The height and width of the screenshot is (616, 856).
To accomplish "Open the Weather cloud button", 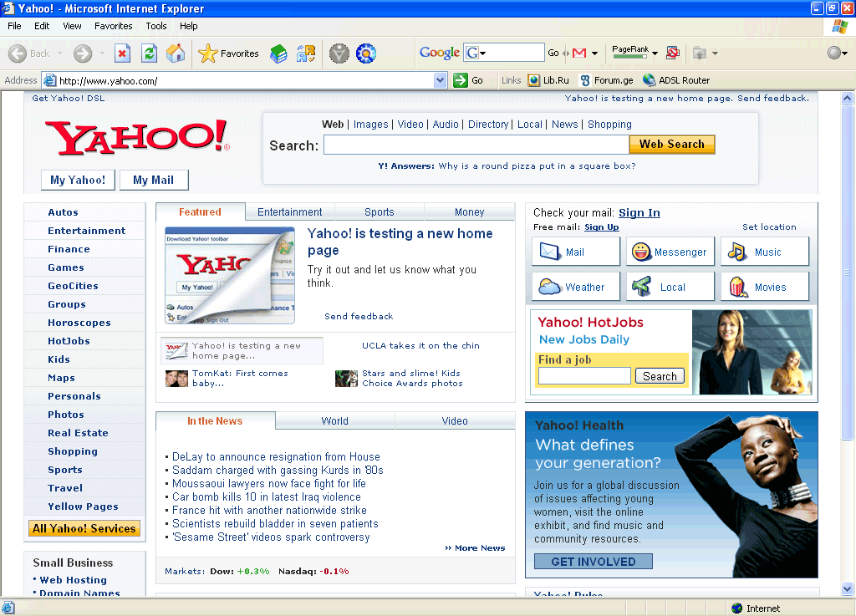I will 576,287.
